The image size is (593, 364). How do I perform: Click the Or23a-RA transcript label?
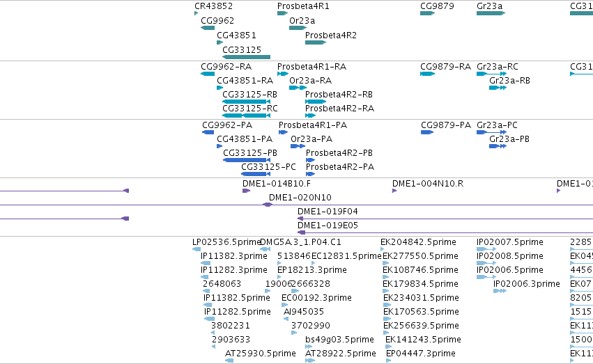(311, 81)
